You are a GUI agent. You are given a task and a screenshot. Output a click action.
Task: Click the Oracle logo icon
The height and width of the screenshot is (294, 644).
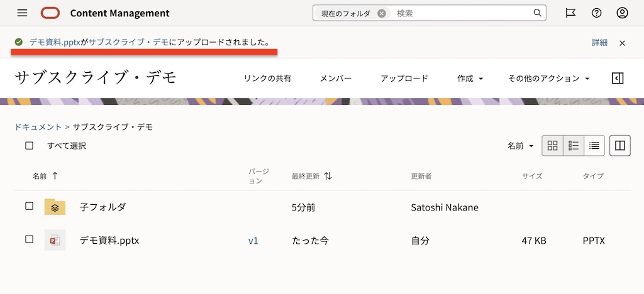pyautogui.click(x=50, y=13)
